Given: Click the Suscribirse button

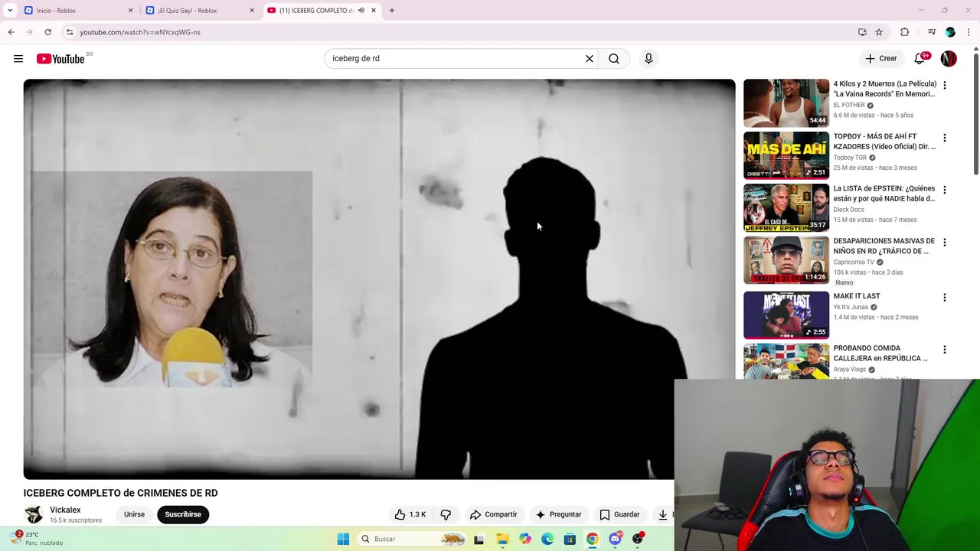Looking at the screenshot, I should coord(183,514).
